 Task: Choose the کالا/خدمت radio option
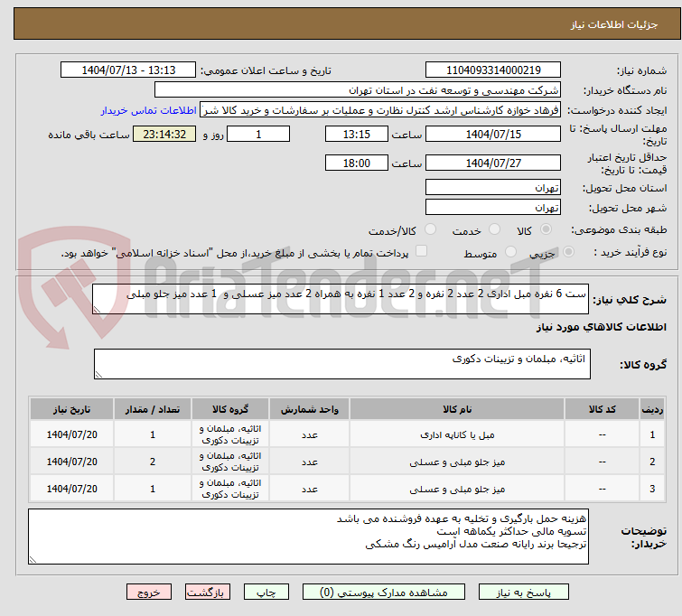pyautogui.click(x=430, y=230)
